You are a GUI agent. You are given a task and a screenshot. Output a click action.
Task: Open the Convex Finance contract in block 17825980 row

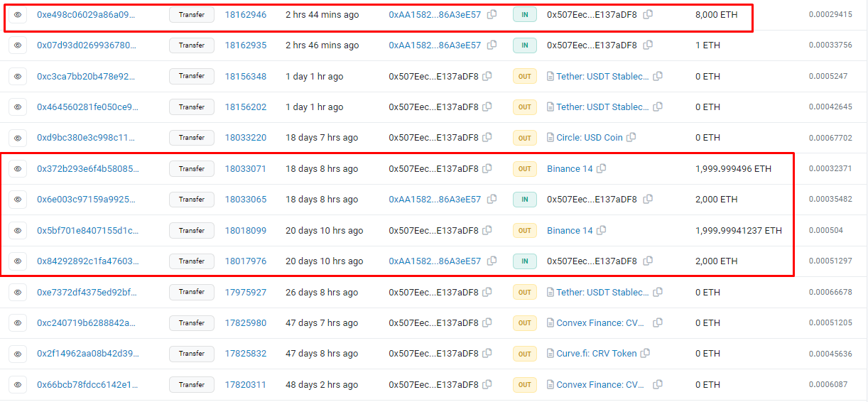tap(600, 323)
